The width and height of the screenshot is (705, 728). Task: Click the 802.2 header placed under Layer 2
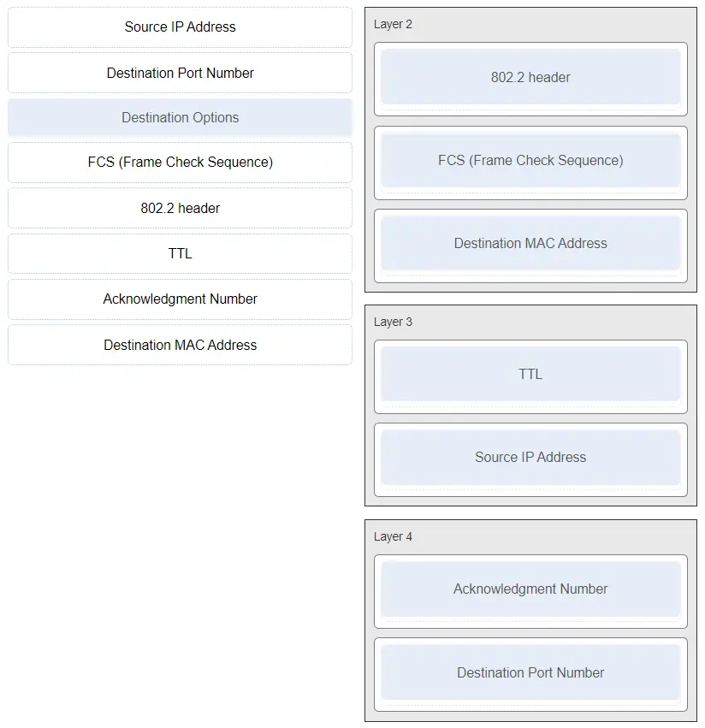click(x=530, y=77)
